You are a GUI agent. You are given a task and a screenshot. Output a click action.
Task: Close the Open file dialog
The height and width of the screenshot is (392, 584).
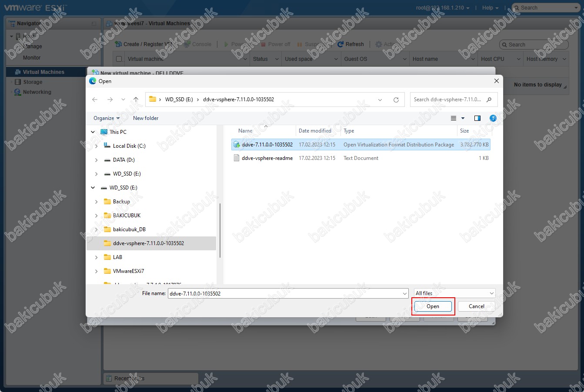497,81
